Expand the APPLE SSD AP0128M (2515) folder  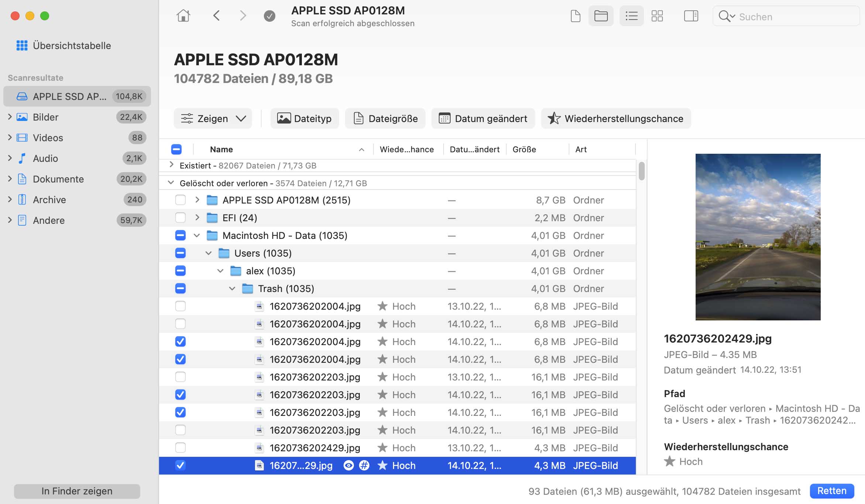pos(197,200)
